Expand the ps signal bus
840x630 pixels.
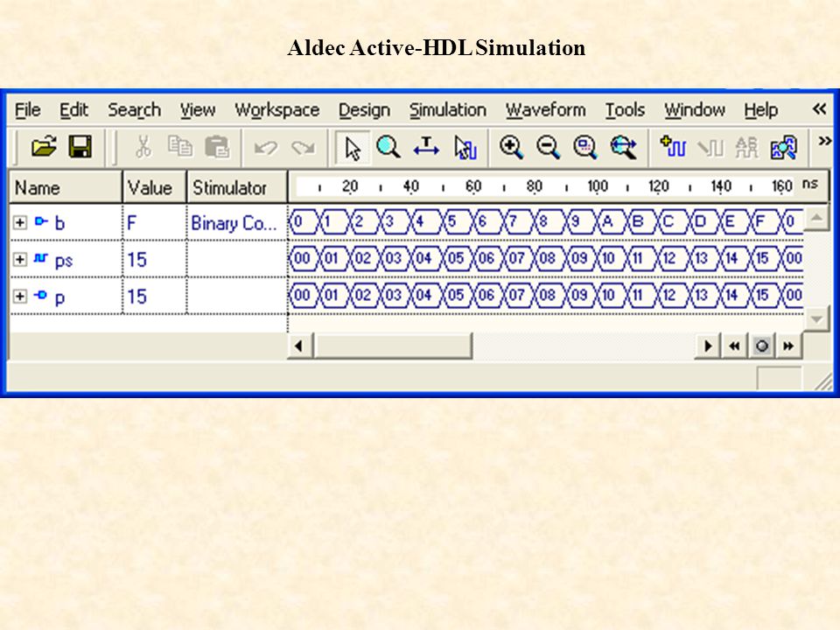(20, 259)
